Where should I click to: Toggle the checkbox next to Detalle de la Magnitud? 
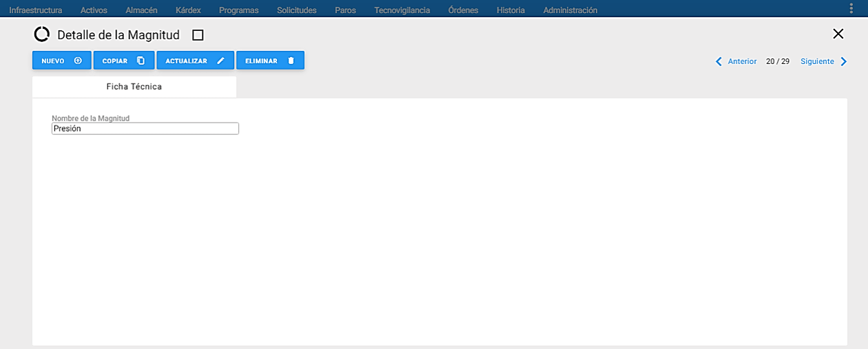tap(198, 34)
